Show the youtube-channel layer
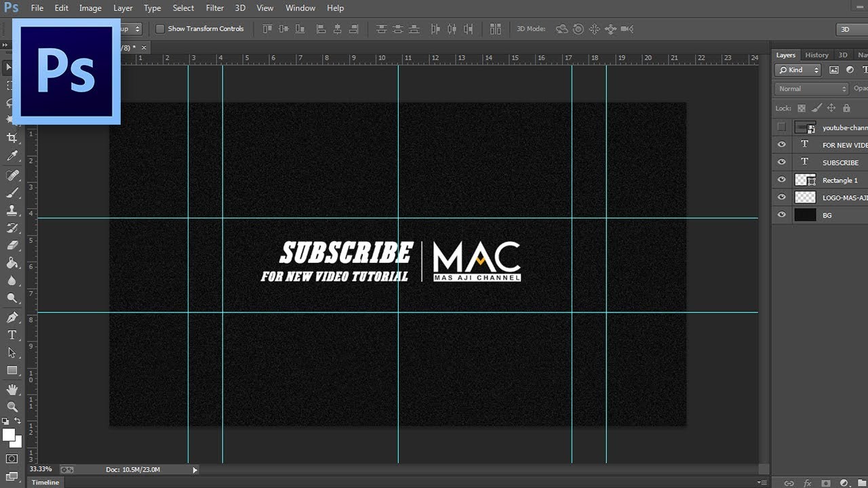This screenshot has height=488, width=868. tap(782, 127)
